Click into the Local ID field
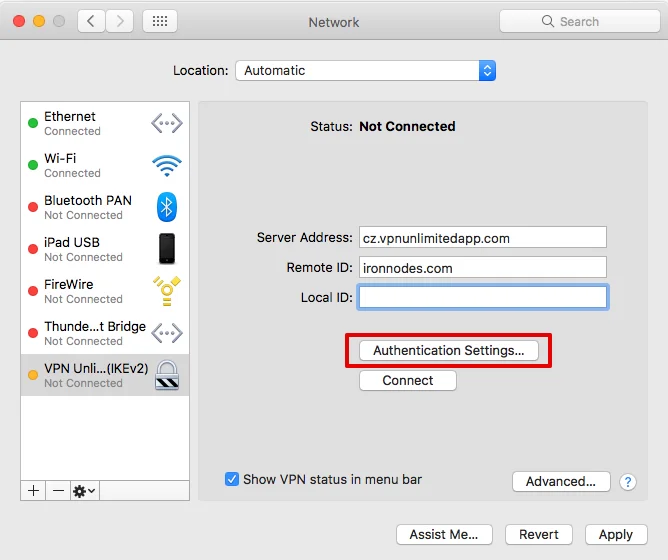The image size is (668, 560). [x=482, y=297]
